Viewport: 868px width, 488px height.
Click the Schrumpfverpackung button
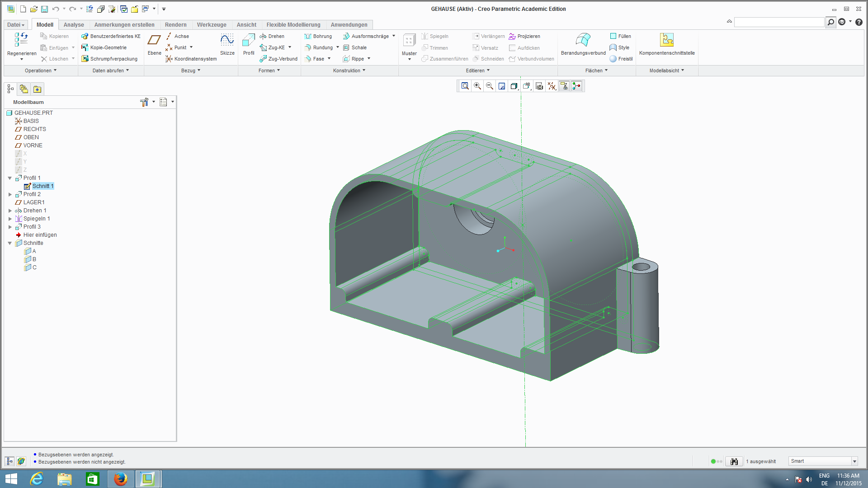tap(109, 59)
